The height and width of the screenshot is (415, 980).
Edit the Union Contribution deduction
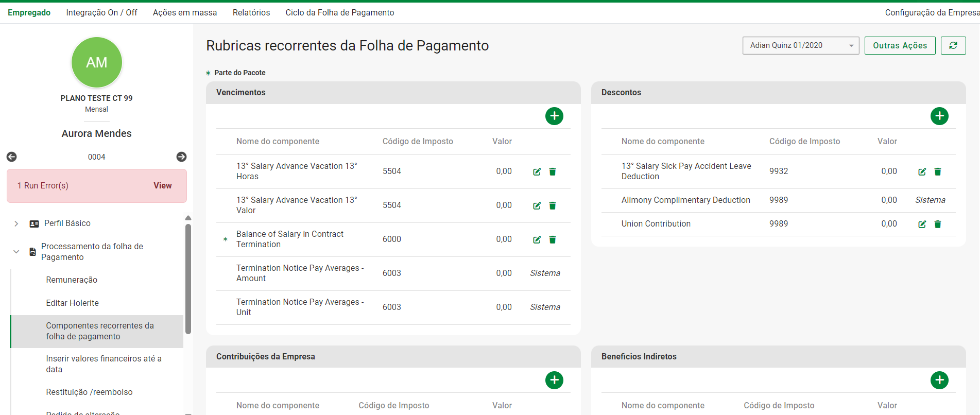point(922,224)
